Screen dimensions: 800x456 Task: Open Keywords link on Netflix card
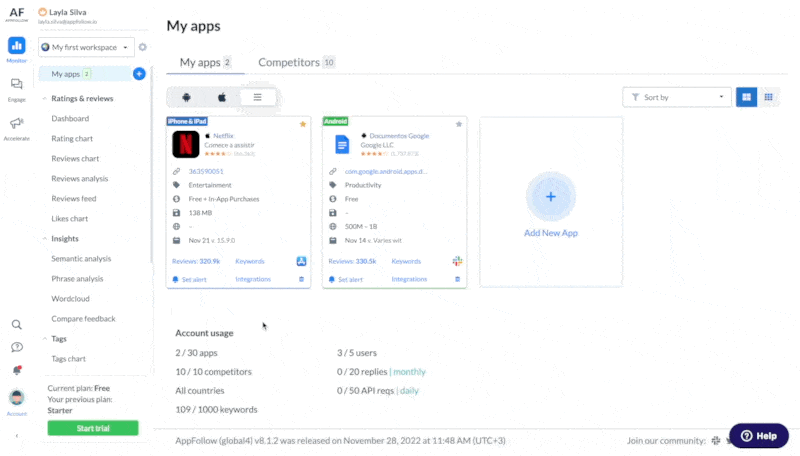(249, 261)
